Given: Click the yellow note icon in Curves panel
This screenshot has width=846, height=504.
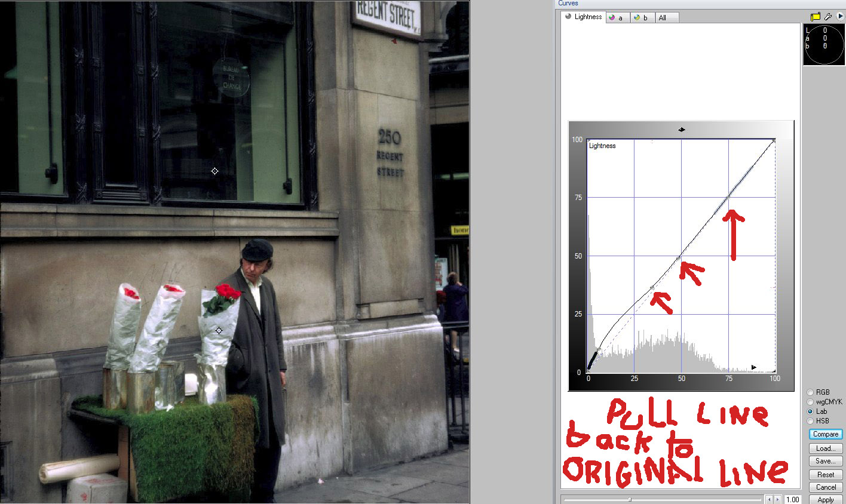Looking at the screenshot, I should click(816, 17).
